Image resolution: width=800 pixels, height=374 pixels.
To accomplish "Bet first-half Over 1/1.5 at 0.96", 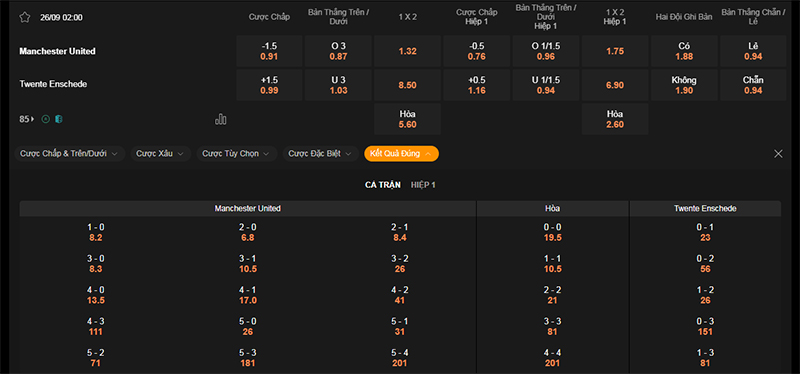I will pyautogui.click(x=546, y=51).
